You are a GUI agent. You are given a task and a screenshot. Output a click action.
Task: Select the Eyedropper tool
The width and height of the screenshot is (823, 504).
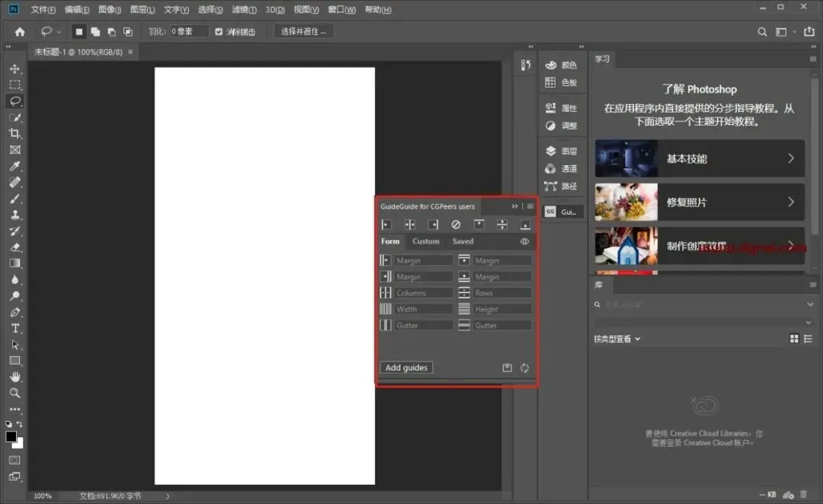pos(14,166)
